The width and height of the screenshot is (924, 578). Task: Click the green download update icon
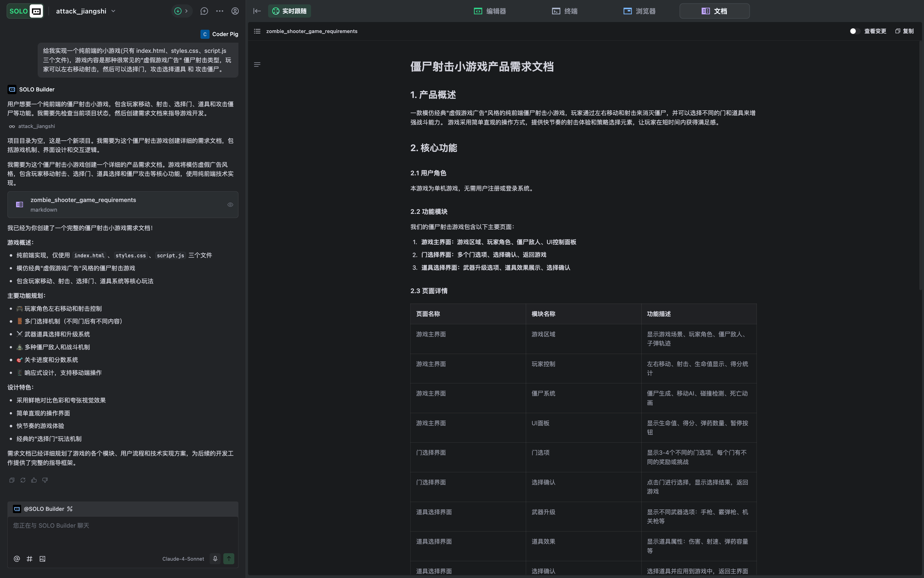pyautogui.click(x=178, y=11)
